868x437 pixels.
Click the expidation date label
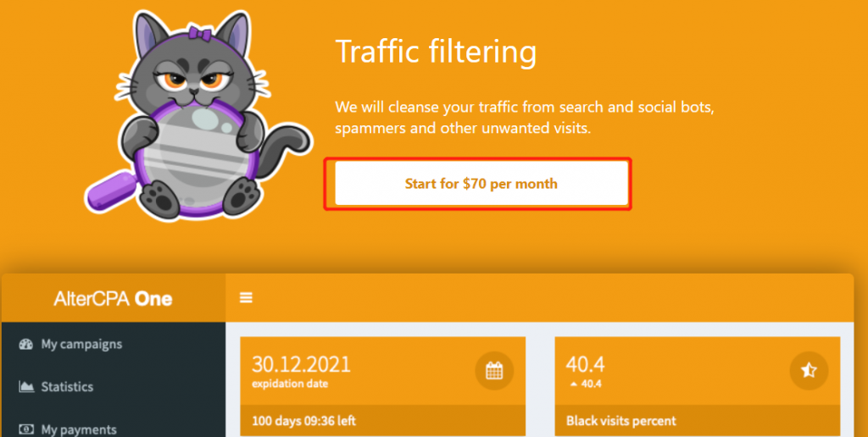(290, 384)
